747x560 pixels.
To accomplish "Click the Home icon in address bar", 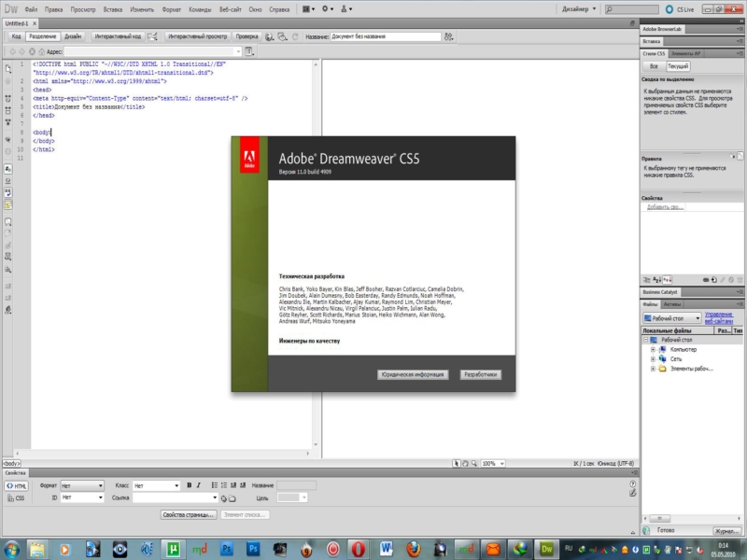I will (41, 51).
